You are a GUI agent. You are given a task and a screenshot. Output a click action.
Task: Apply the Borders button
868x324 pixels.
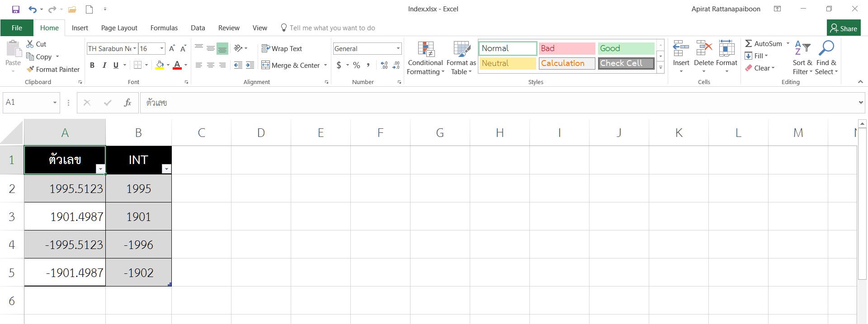[138, 65]
